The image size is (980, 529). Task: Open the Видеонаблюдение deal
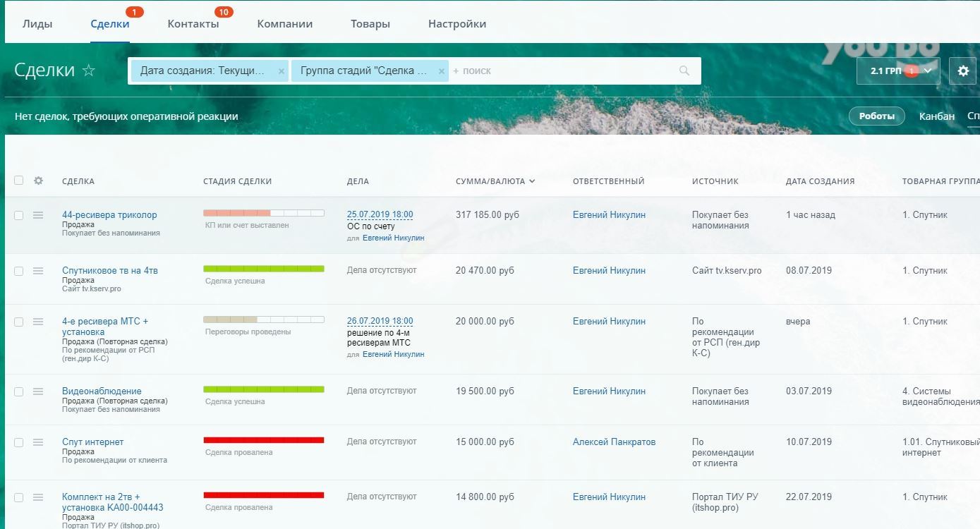102,391
